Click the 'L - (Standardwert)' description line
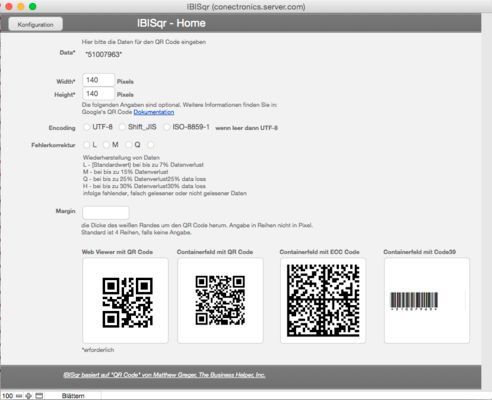Screen dimensions: 492x400 (x=143, y=165)
